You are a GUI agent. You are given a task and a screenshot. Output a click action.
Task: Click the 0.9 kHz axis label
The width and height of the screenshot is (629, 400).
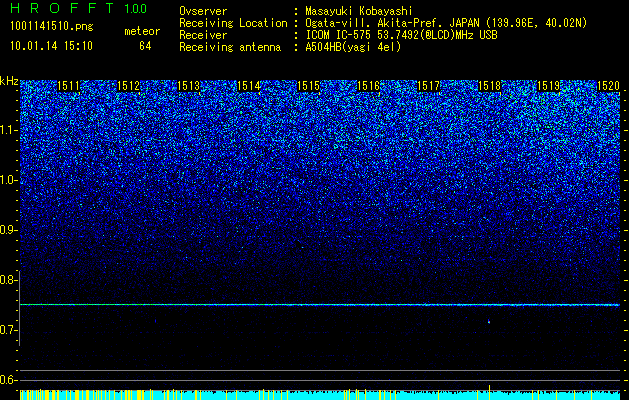click(8, 230)
